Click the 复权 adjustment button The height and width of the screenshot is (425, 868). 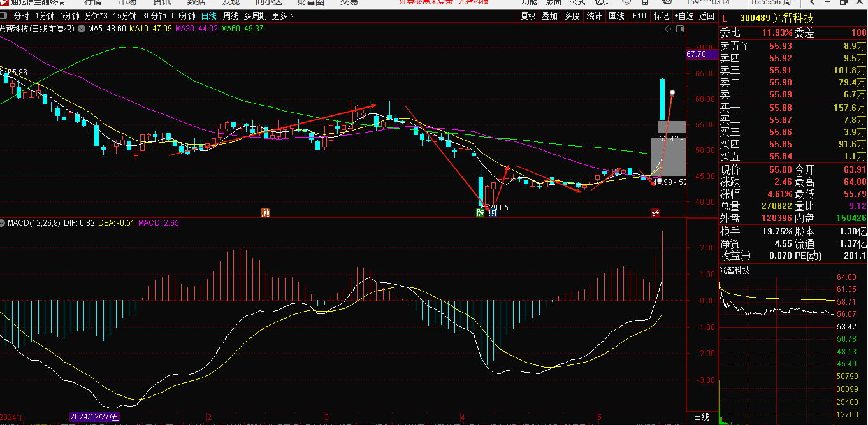(x=528, y=16)
